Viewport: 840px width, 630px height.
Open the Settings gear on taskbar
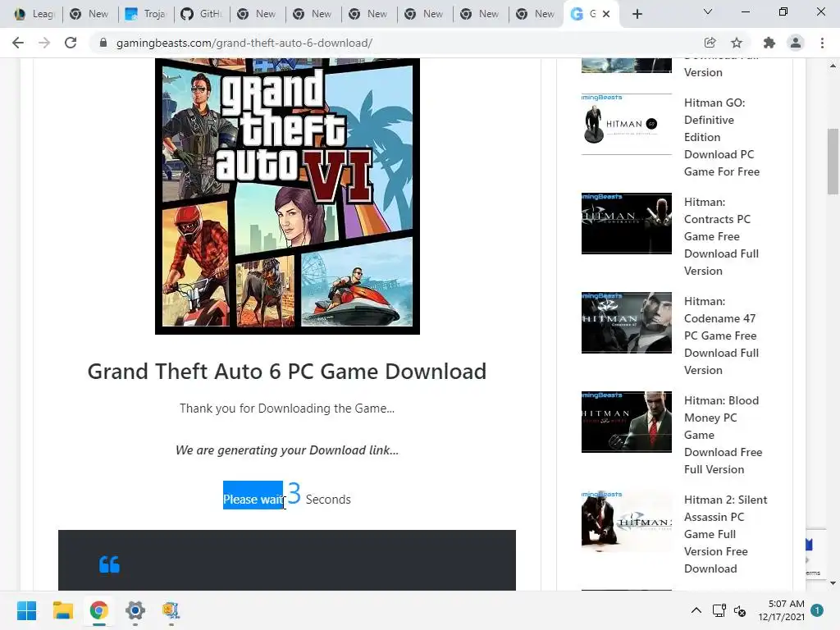[135, 610]
